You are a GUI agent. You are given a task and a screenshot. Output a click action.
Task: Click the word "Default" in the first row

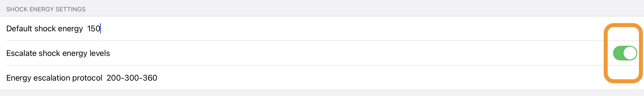click(x=19, y=29)
